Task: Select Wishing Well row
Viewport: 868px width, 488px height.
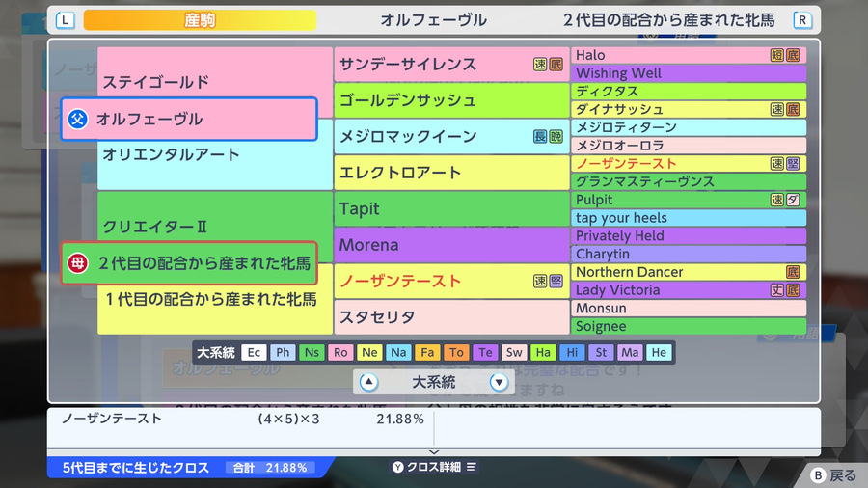Action: click(x=689, y=73)
